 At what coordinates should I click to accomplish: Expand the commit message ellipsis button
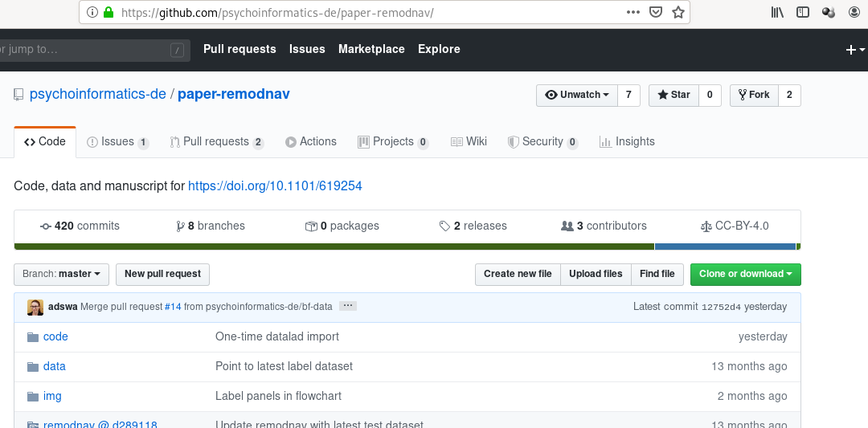(x=347, y=306)
